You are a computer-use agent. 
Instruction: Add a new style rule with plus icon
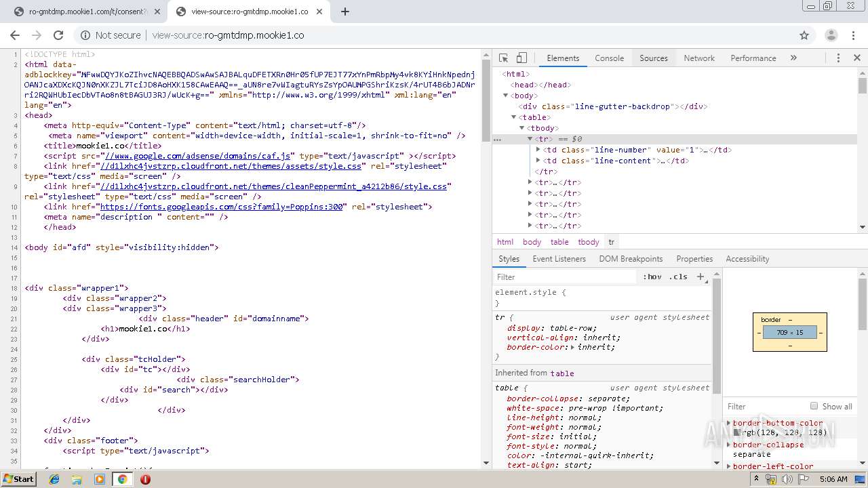[701, 277]
